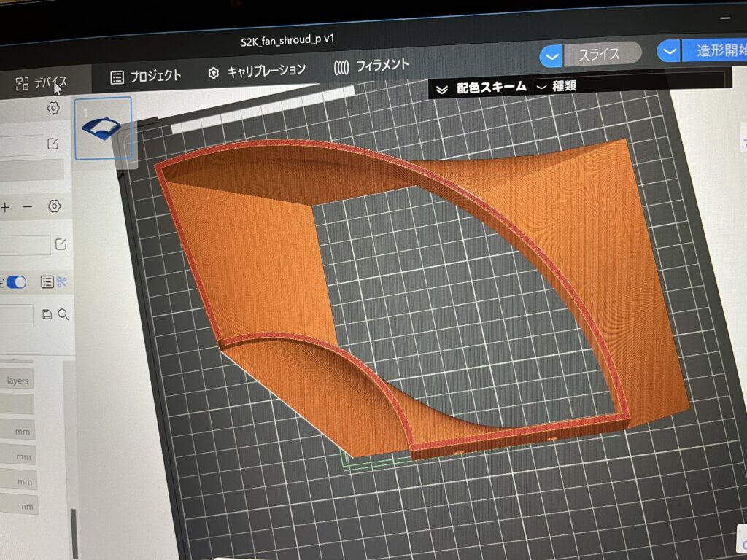Screen dimensions: 747x560
Task: Click the field labeled layers
Action: [17, 379]
